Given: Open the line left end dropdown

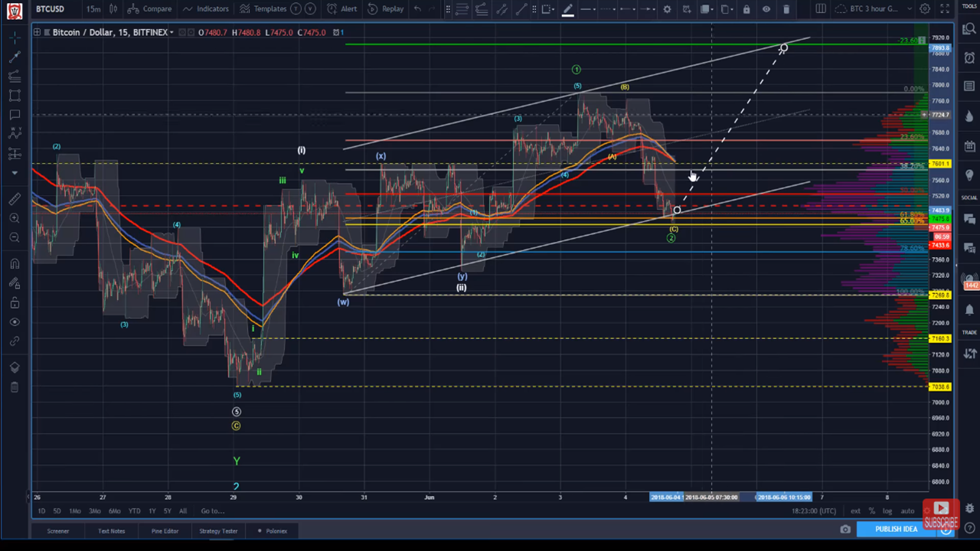Looking at the screenshot, I should coord(628,9).
